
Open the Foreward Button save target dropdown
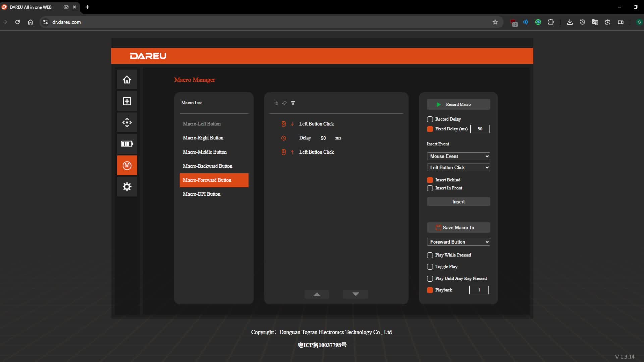coord(458,242)
